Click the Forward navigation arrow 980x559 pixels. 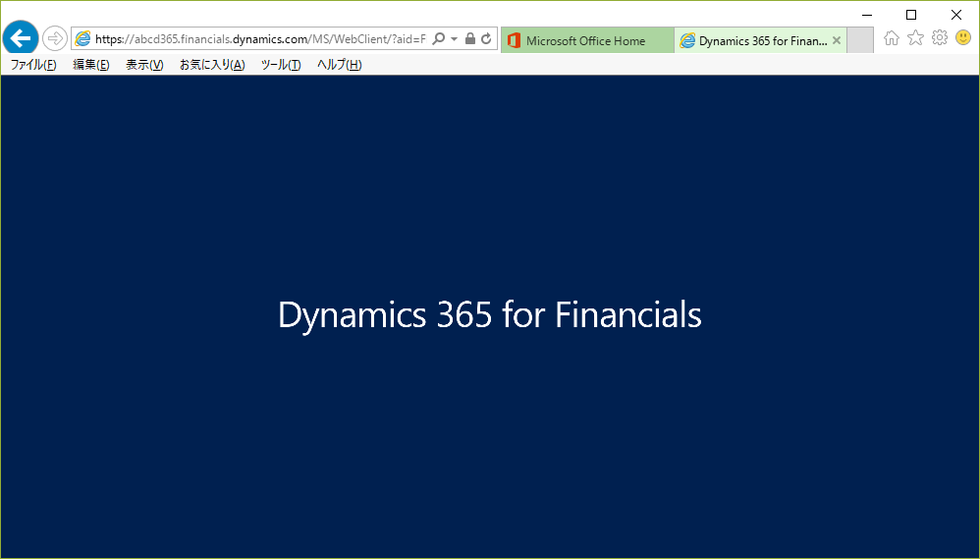(55, 38)
